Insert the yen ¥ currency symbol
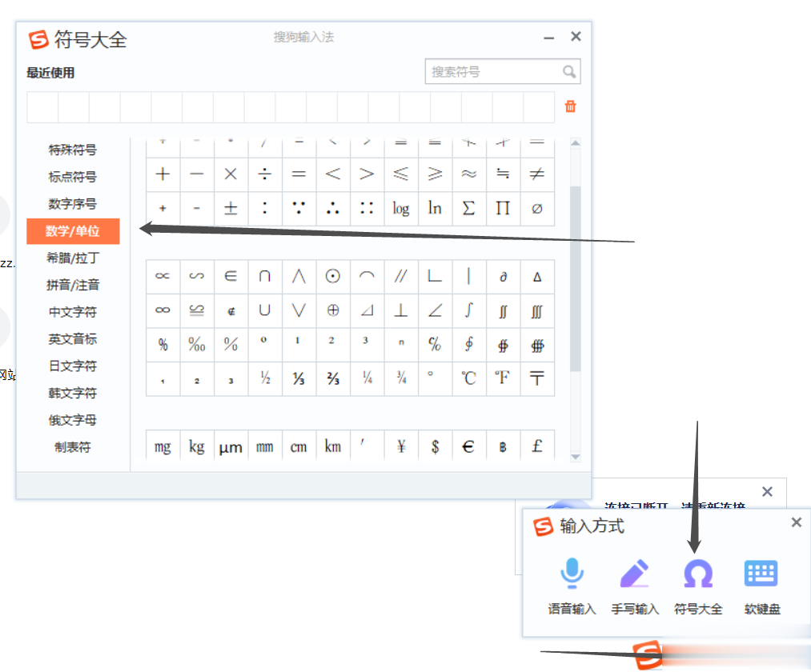 (401, 446)
